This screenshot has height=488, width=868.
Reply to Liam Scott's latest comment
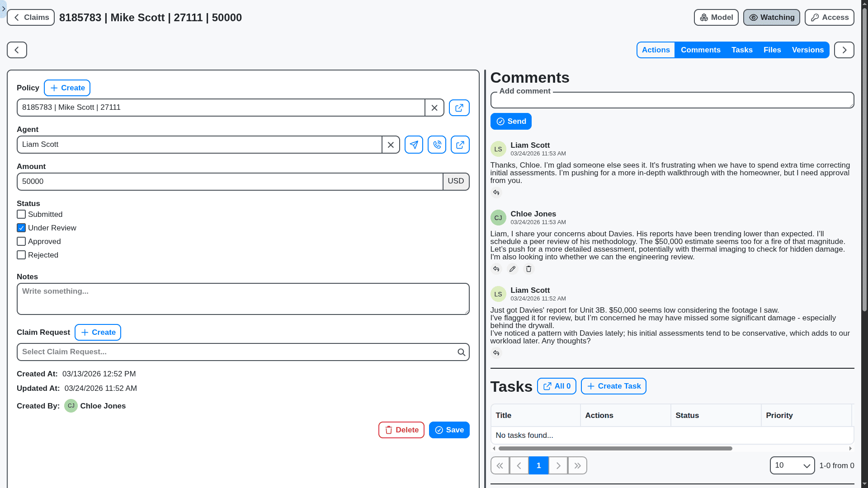click(x=496, y=192)
